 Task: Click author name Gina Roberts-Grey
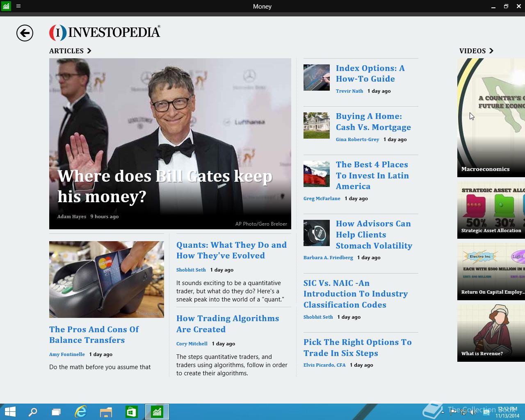coord(357,139)
